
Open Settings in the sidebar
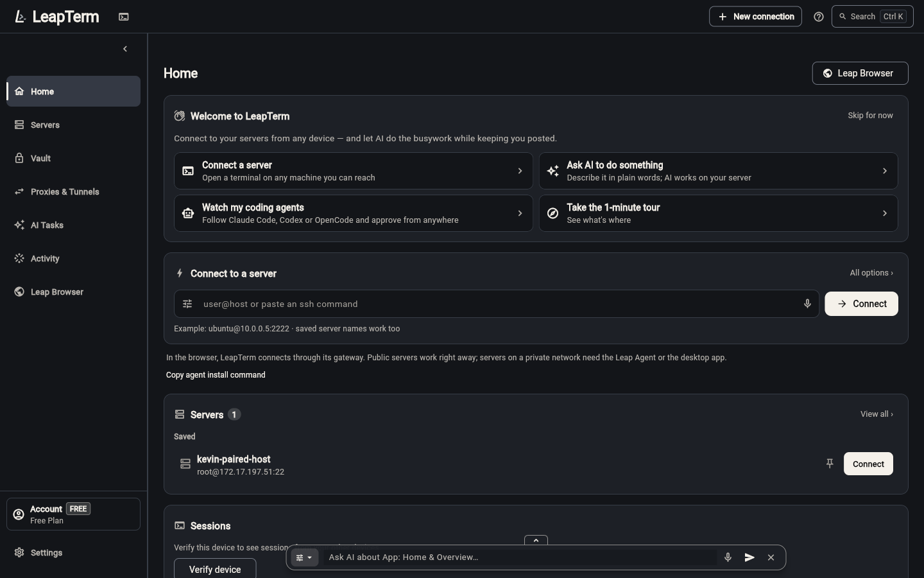click(74, 552)
